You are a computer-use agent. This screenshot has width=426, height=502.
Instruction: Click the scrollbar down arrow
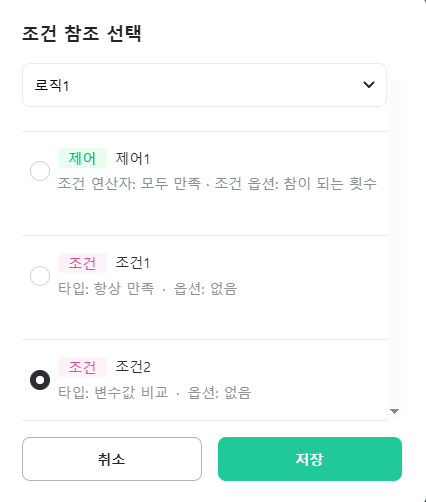[394, 411]
